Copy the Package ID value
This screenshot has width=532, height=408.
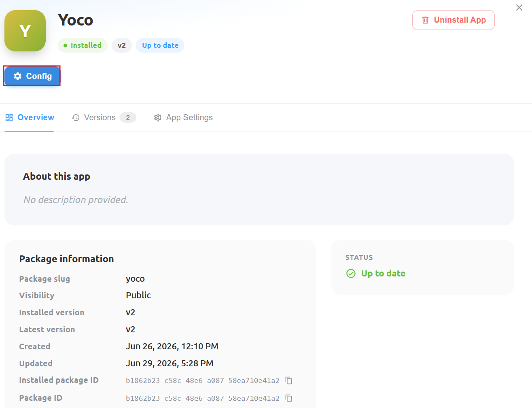click(x=289, y=398)
